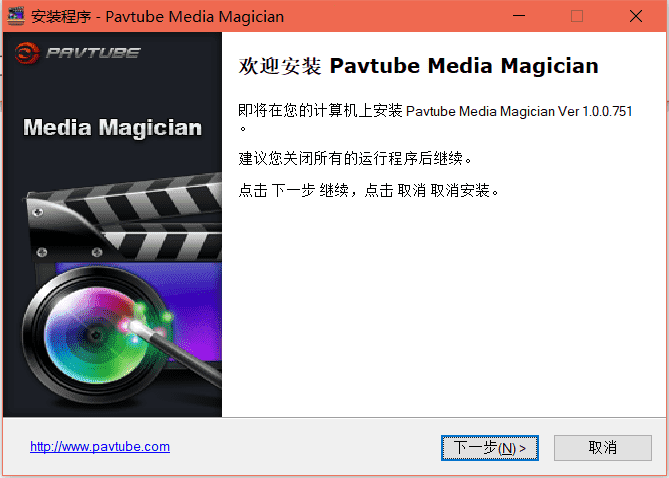Click the 取消 cancel button
Image resolution: width=669 pixels, height=478 pixels.
[x=602, y=448]
